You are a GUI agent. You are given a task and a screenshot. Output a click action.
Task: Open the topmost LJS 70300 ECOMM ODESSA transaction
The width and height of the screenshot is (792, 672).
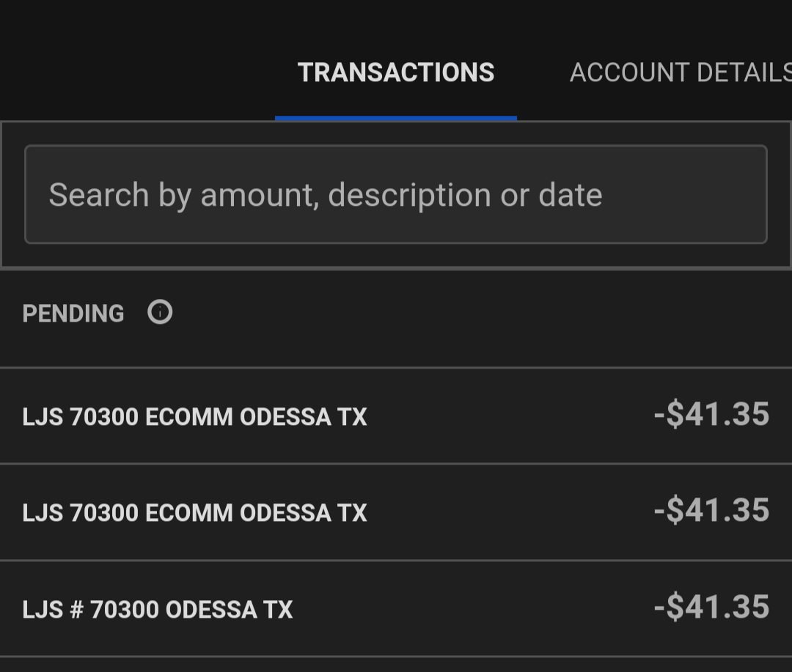tap(195, 417)
